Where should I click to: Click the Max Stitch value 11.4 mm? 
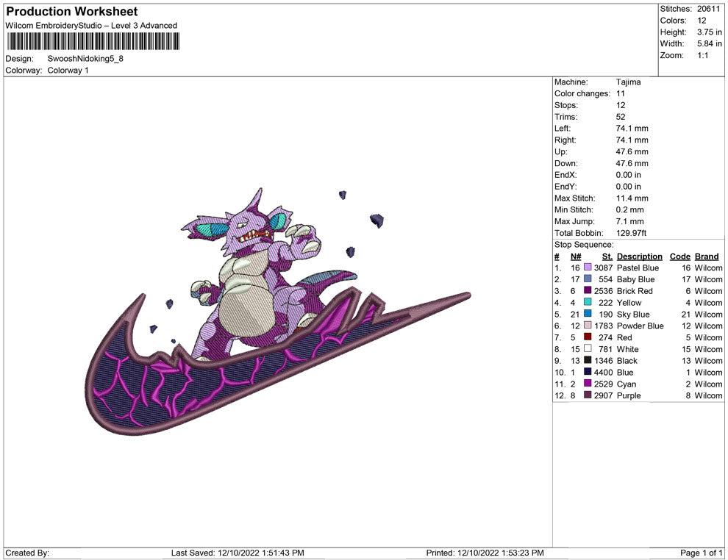[x=632, y=198]
